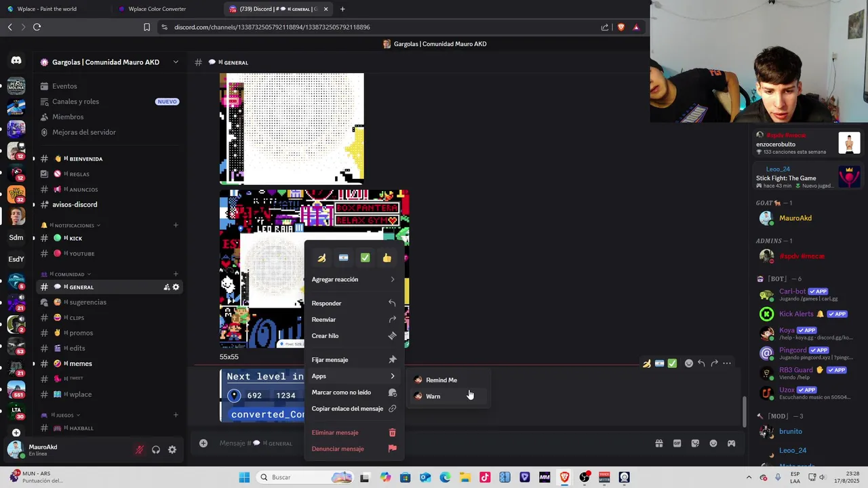
Task: Open GENERAL channel settings gear
Action: click(x=176, y=287)
